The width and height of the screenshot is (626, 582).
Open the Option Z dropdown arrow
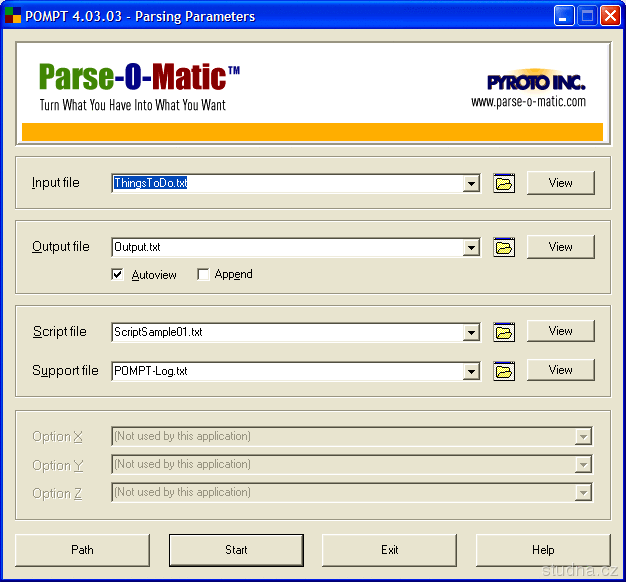pyautogui.click(x=583, y=493)
